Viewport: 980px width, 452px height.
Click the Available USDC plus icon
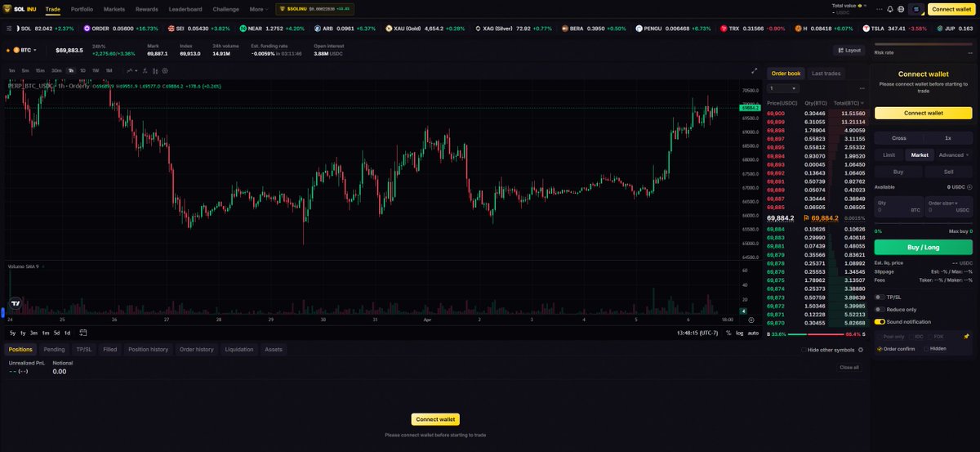[969, 187]
